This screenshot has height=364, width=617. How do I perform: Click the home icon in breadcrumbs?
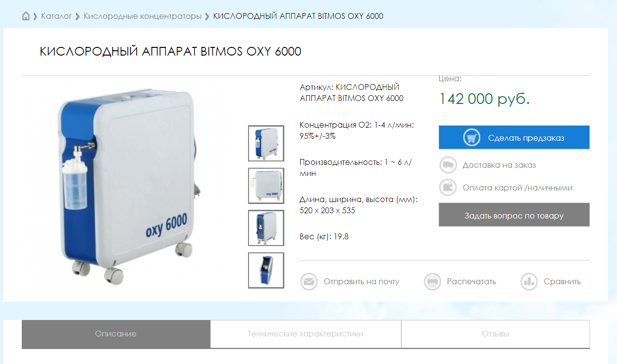pos(26,16)
